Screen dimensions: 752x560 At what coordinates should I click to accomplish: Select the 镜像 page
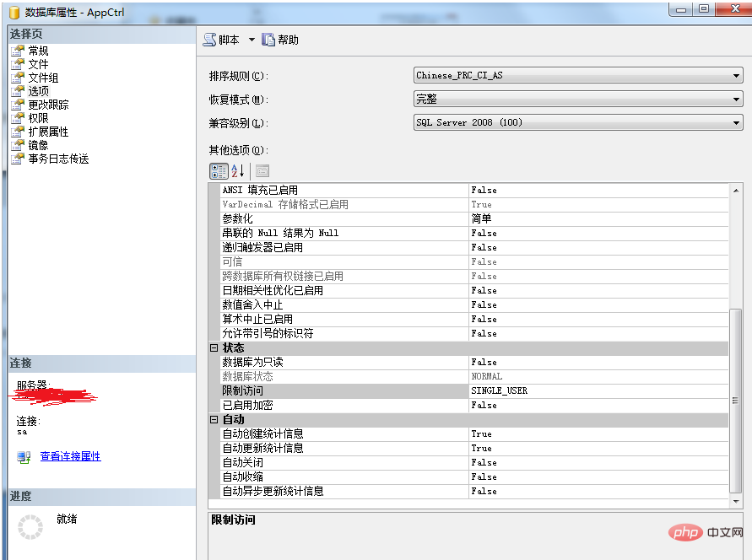(x=38, y=145)
